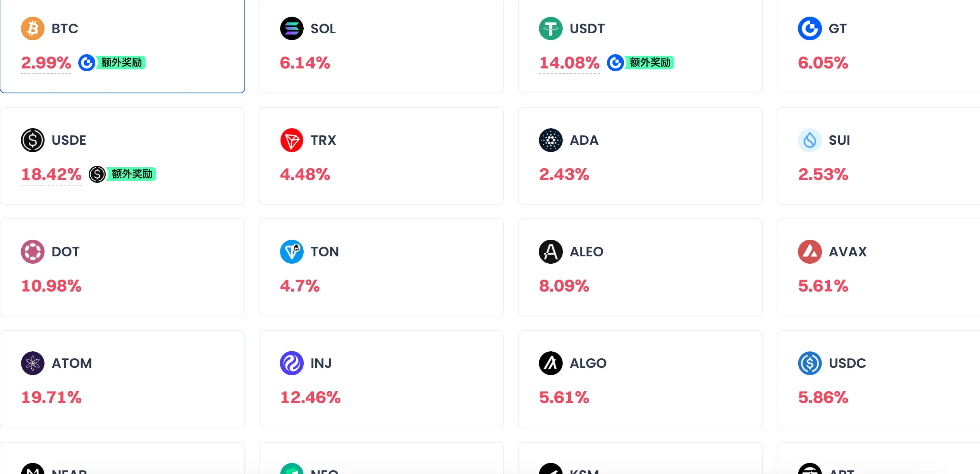980x474 pixels.
Task: Click the SUI droplet icon
Action: tap(810, 140)
